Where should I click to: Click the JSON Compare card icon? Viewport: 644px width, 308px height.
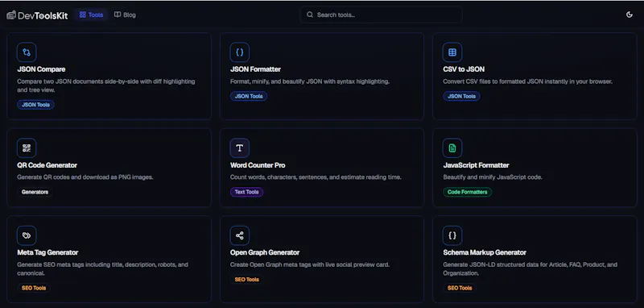point(27,52)
